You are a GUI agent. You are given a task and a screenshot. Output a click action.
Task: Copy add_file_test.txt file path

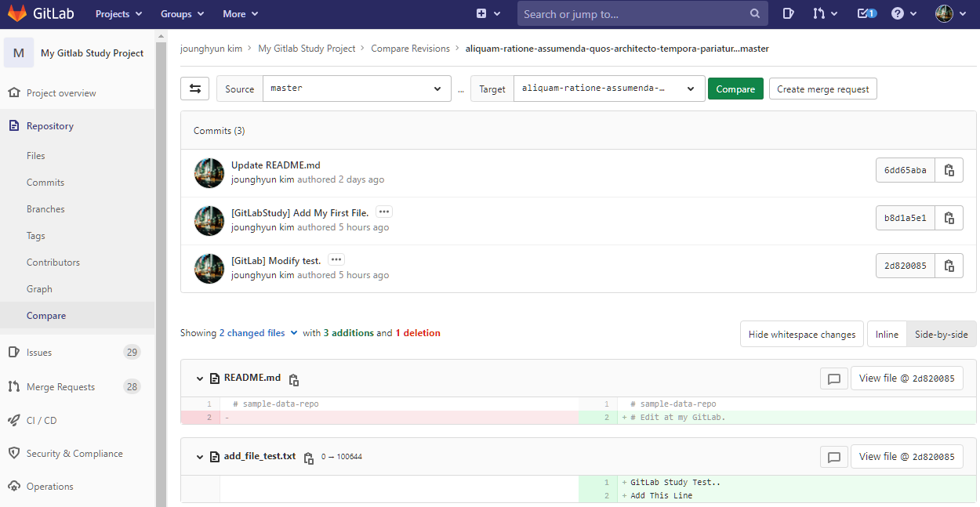coord(309,458)
